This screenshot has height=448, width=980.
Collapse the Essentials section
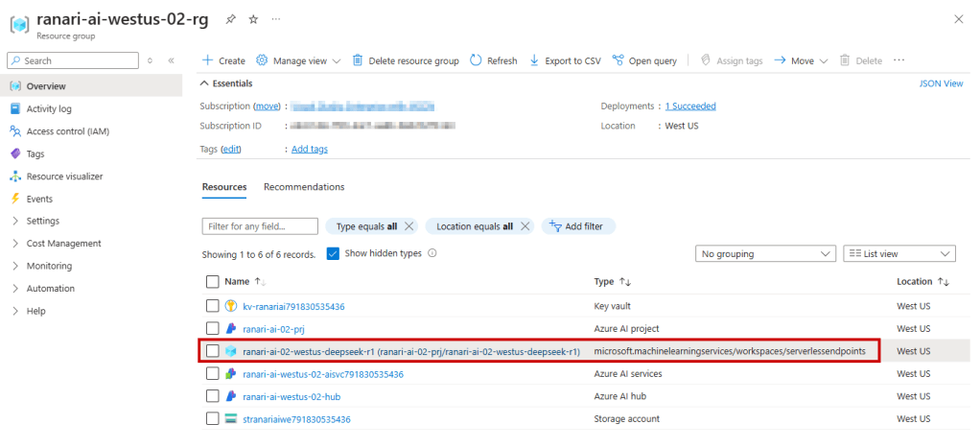[204, 83]
